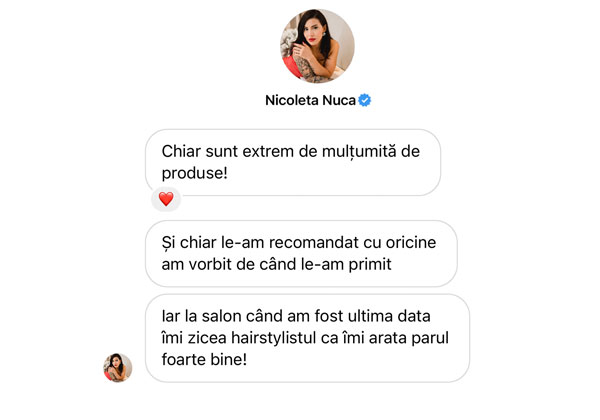The width and height of the screenshot is (600, 420).
Task: Click the word "Chiar" starting the first message
Action: [181, 151]
